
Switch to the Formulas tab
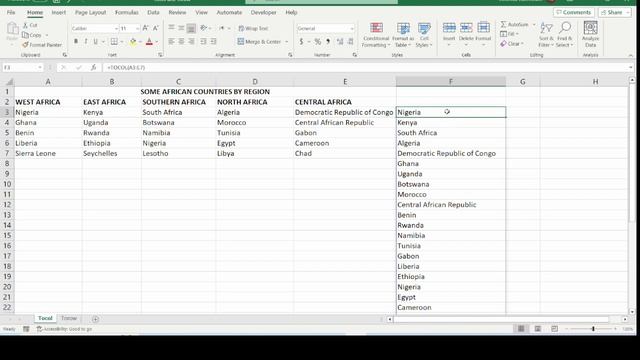tap(127, 13)
